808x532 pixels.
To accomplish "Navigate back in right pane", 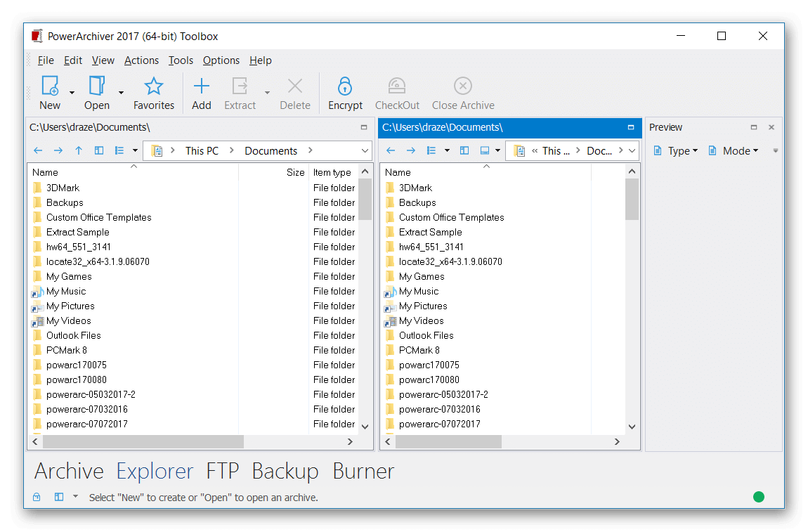I will (x=391, y=150).
